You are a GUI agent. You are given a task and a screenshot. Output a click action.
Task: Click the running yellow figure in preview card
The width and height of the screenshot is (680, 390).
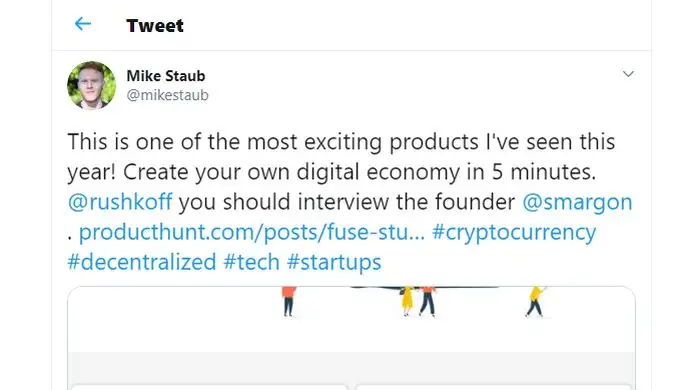click(536, 301)
